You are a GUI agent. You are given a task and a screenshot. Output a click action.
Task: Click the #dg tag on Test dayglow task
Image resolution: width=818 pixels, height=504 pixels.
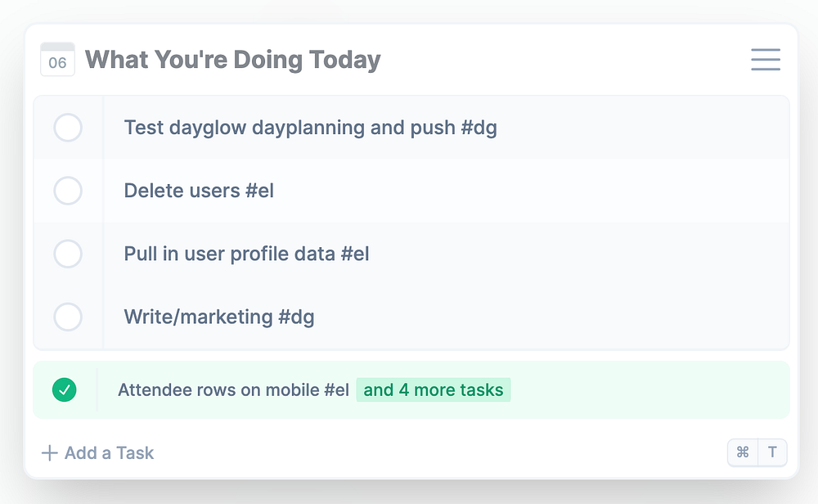pyautogui.click(x=479, y=128)
